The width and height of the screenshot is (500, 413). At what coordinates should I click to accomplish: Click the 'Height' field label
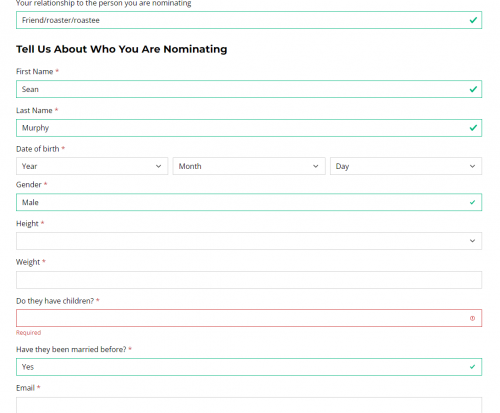click(27, 224)
